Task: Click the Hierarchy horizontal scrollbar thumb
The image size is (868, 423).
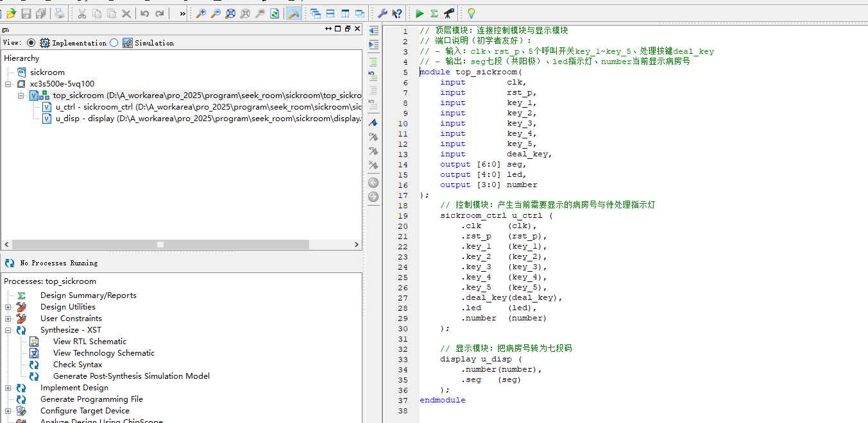Action: click(x=160, y=244)
